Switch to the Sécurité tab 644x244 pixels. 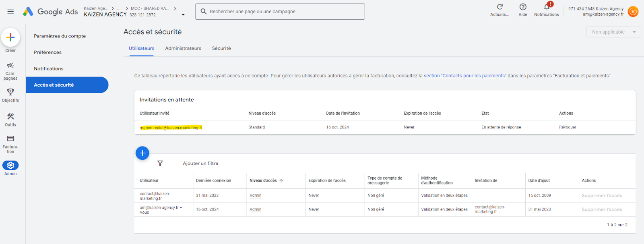point(221,48)
